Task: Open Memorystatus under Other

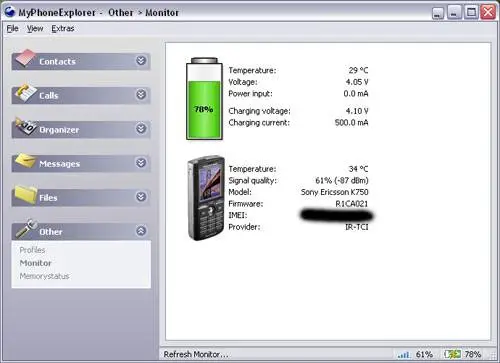Action: click(44, 276)
